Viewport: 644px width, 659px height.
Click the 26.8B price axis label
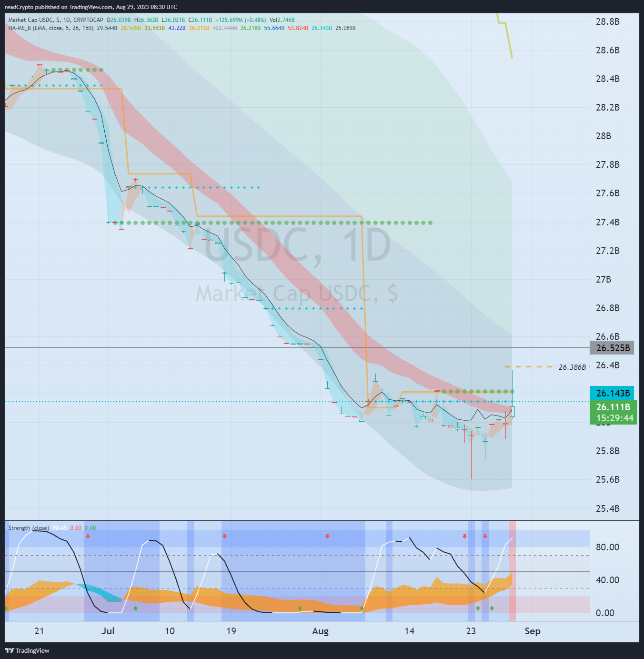pyautogui.click(x=608, y=308)
